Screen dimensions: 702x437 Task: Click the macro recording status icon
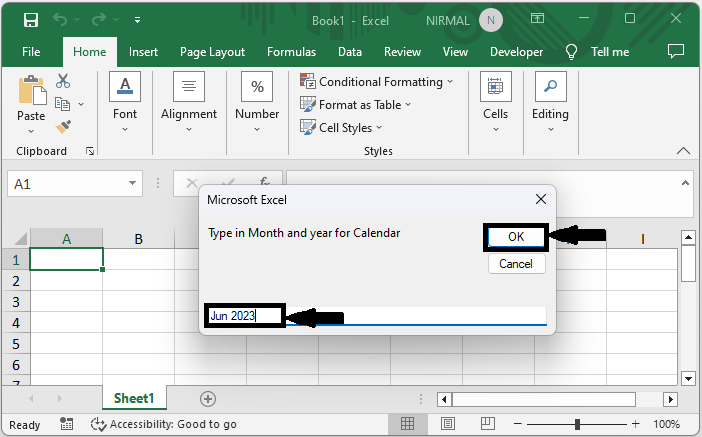66,424
